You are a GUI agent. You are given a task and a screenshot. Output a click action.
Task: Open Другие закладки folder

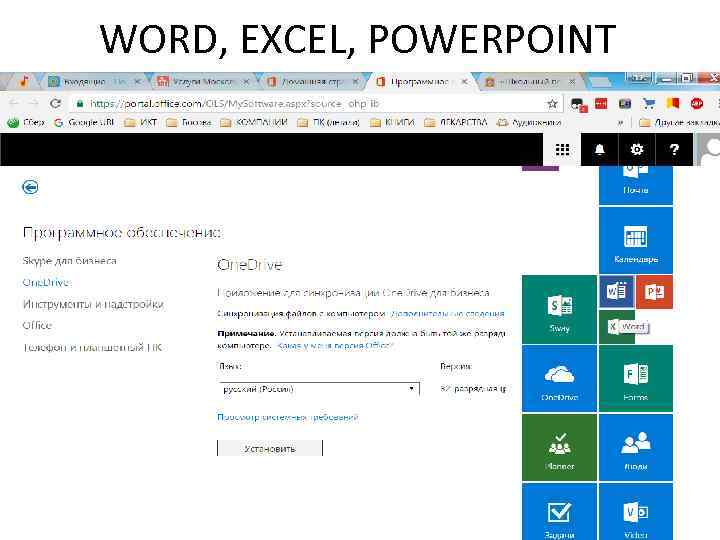[680, 123]
